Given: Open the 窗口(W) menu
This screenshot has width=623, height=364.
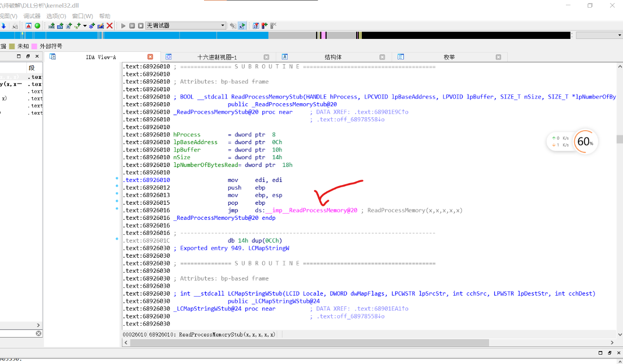Looking at the screenshot, I should [x=83, y=16].
